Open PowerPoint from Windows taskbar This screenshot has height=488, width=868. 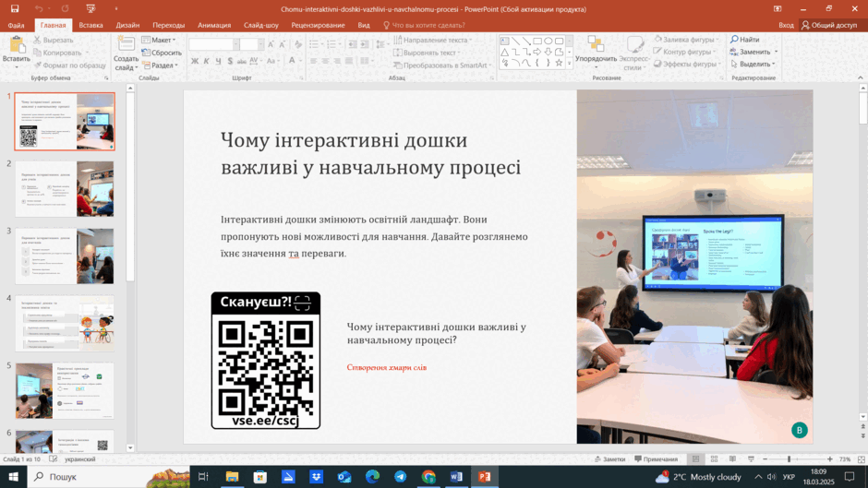tap(485, 476)
